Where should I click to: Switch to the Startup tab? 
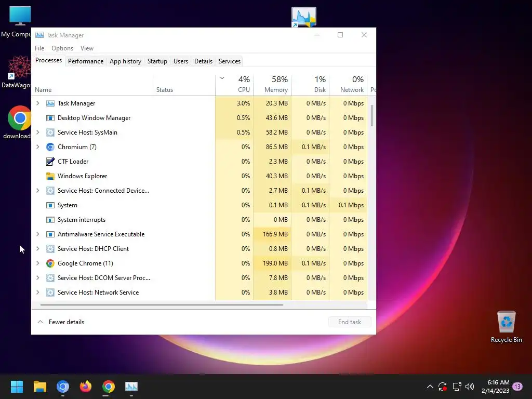click(157, 61)
